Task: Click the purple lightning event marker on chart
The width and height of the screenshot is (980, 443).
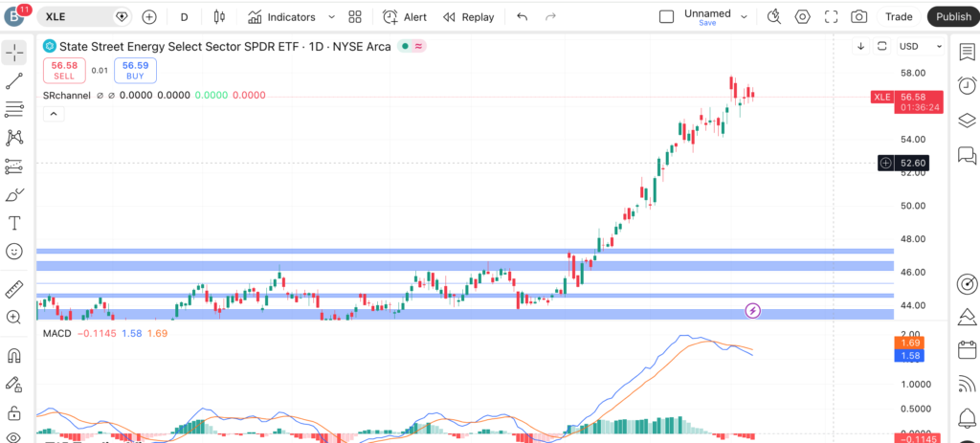Action: click(x=753, y=311)
